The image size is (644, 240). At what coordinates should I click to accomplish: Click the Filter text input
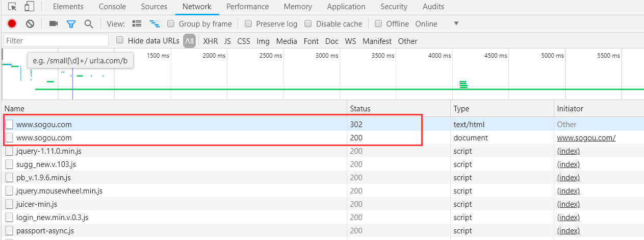tap(56, 40)
